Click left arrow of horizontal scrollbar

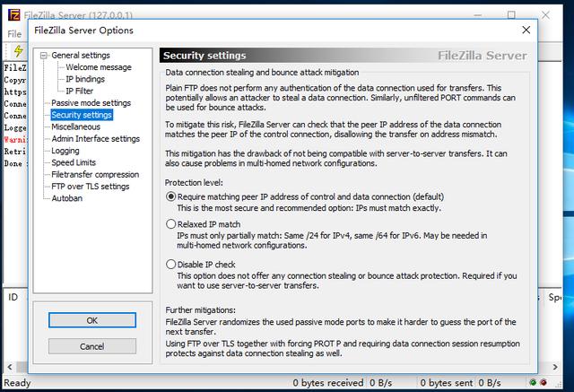coord(10,367)
